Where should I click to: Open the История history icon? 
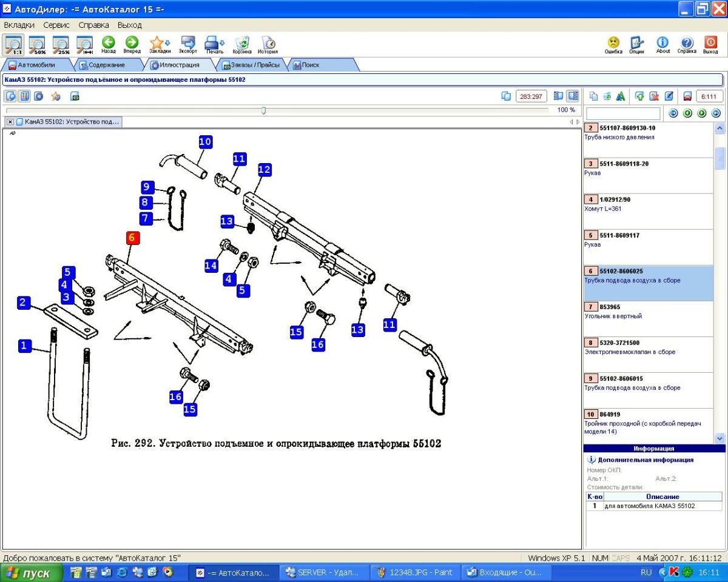[x=268, y=44]
